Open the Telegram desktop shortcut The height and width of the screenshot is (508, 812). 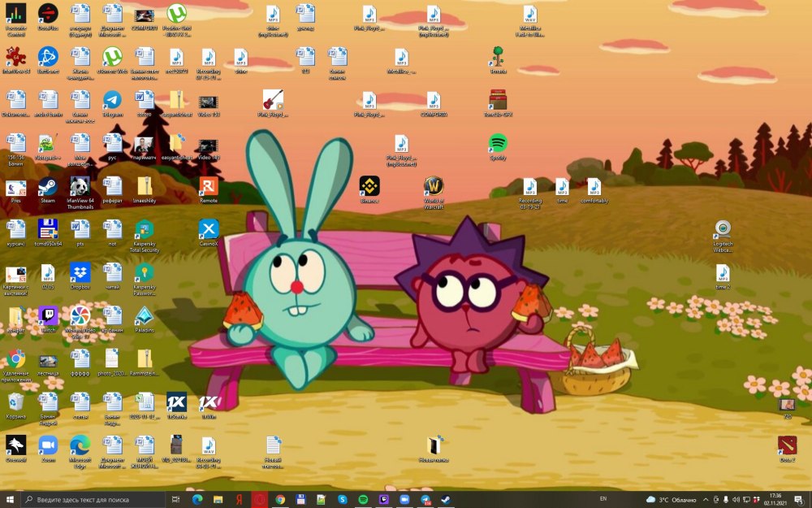(x=112, y=104)
